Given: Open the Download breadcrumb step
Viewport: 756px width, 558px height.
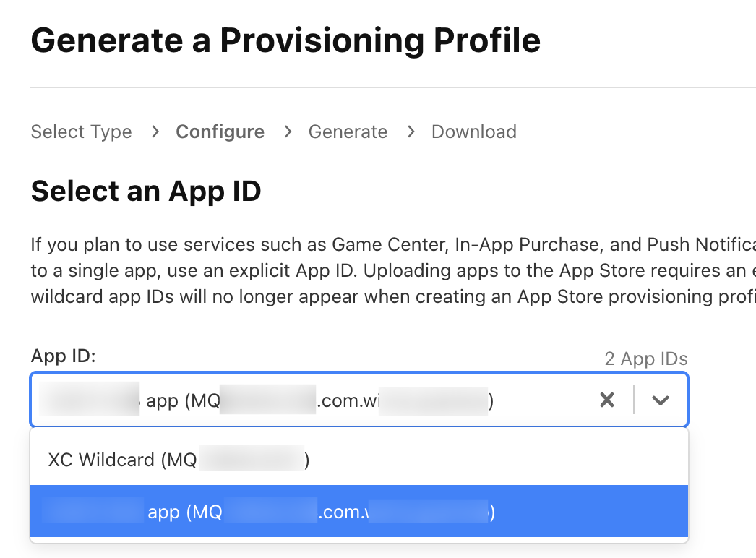Looking at the screenshot, I should (473, 132).
